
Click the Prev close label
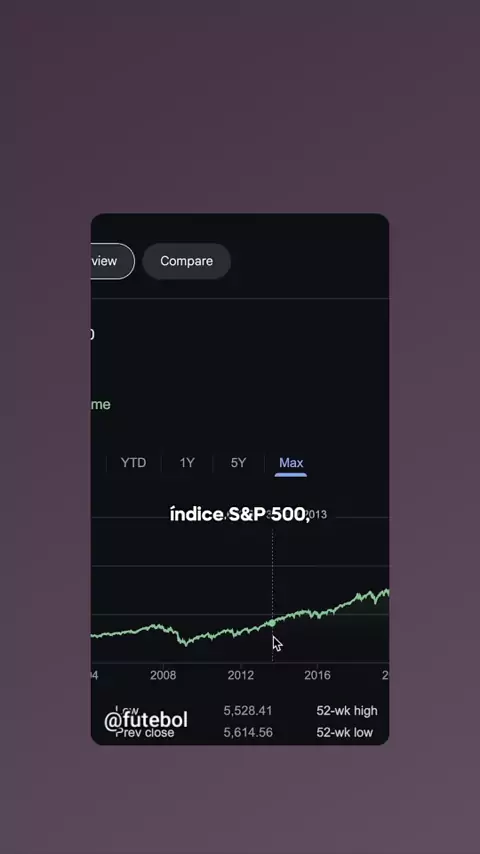[x=145, y=734]
